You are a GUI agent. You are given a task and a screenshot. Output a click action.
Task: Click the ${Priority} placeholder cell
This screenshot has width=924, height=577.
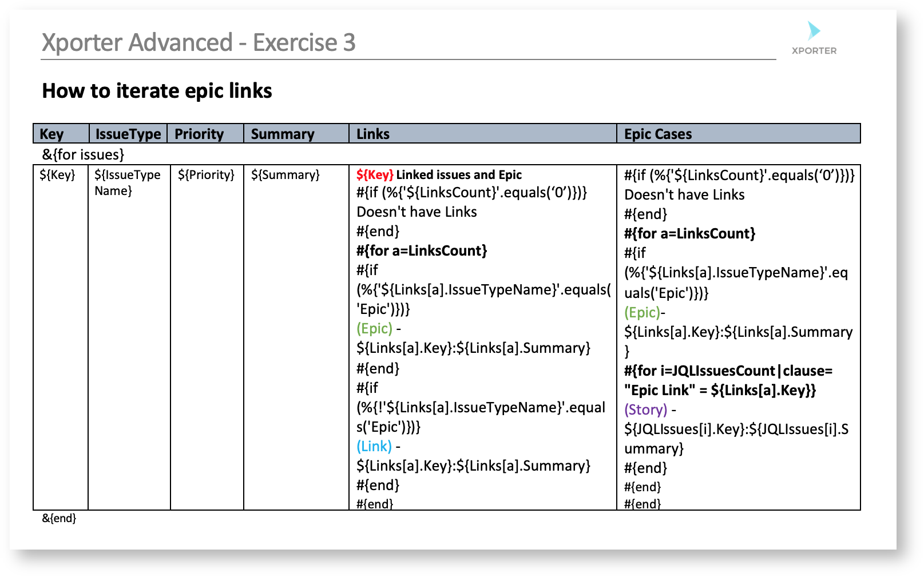pyautogui.click(x=206, y=175)
